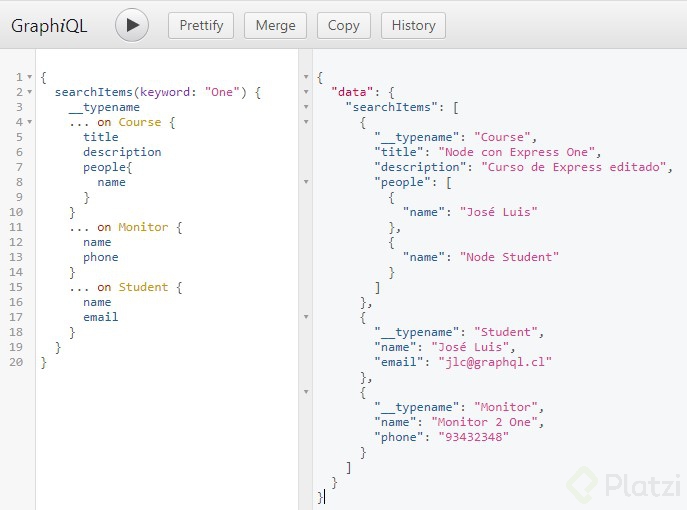This screenshot has height=510, width=687.
Task: Click "Course" typename value in results
Action: tap(502, 137)
